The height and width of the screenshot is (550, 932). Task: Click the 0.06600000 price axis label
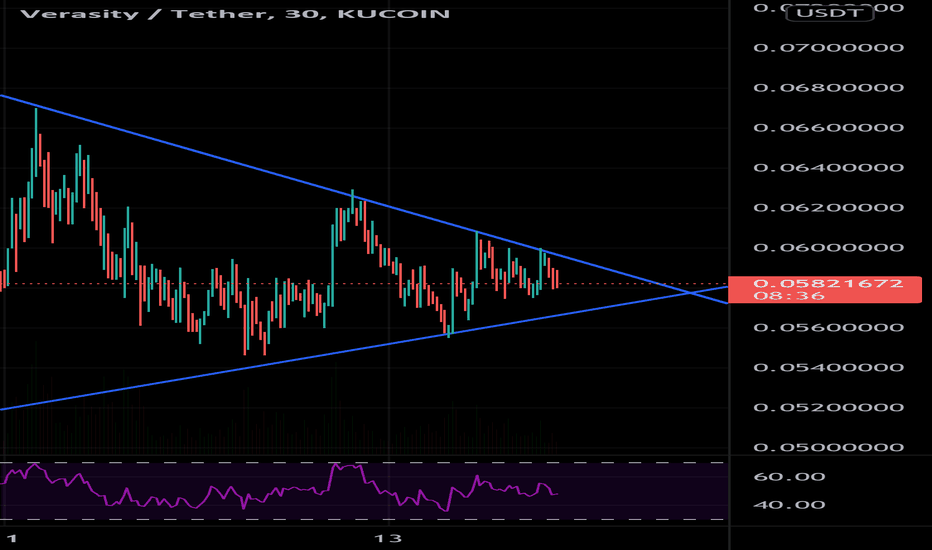[829, 127]
